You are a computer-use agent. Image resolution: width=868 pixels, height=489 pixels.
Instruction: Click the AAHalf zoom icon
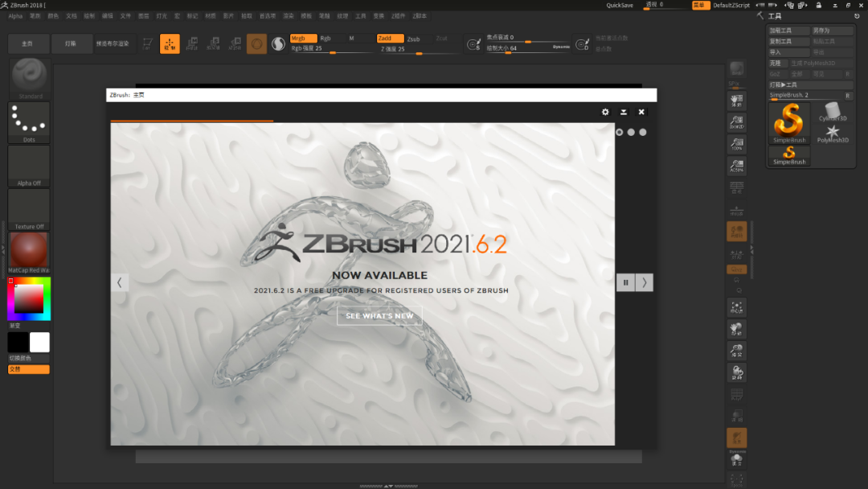[x=737, y=166]
